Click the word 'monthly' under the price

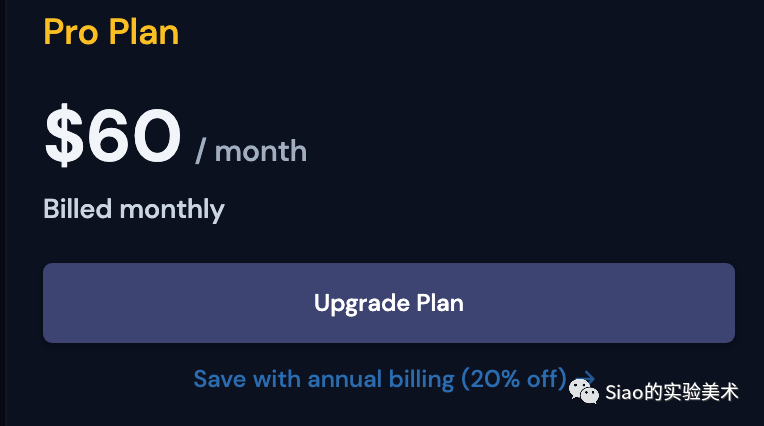(172, 210)
